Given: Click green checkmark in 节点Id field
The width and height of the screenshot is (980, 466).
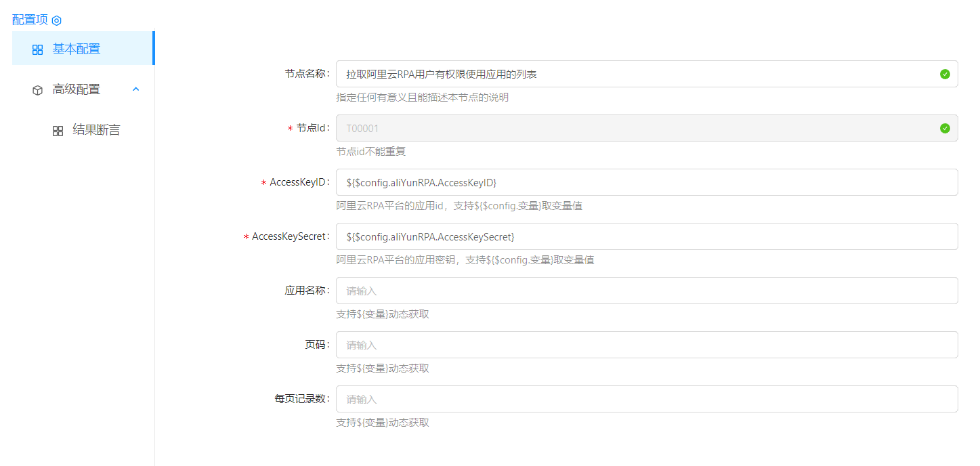Looking at the screenshot, I should 945,128.
